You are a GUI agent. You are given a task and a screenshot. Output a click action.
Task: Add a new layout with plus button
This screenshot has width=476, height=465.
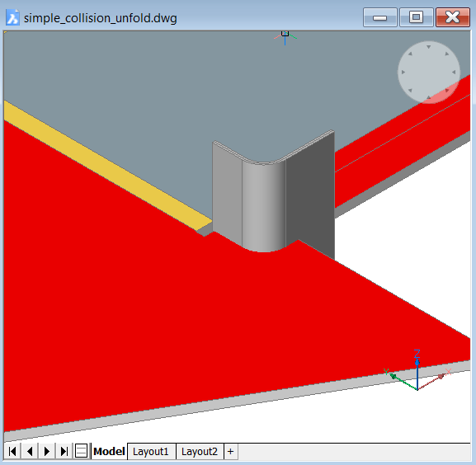tap(230, 452)
